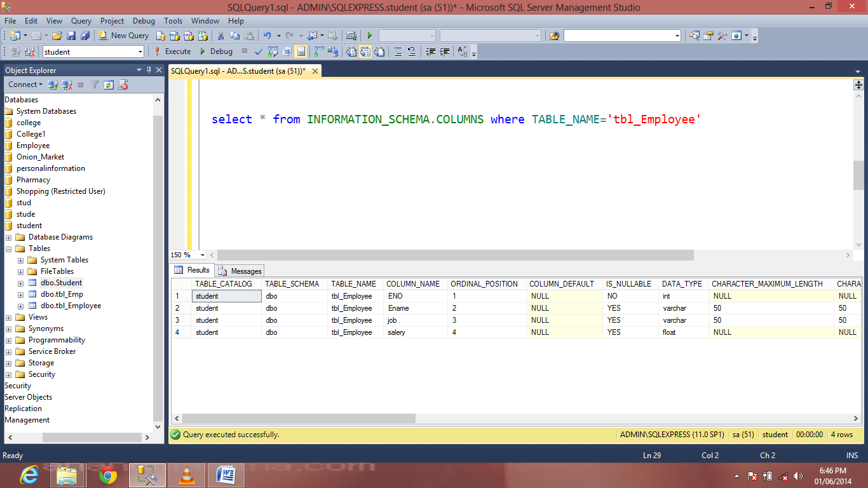Collapse the Tables node
The image size is (868, 488).
pyautogui.click(x=9, y=248)
